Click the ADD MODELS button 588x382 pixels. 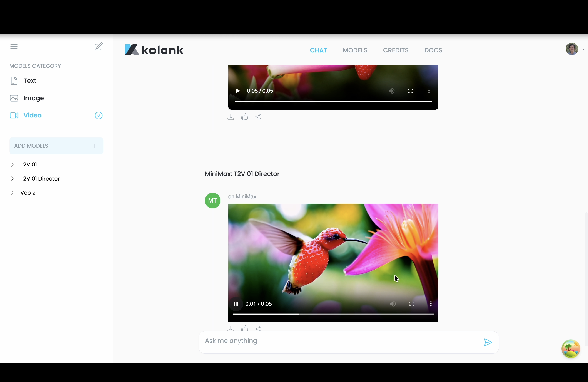[56, 146]
